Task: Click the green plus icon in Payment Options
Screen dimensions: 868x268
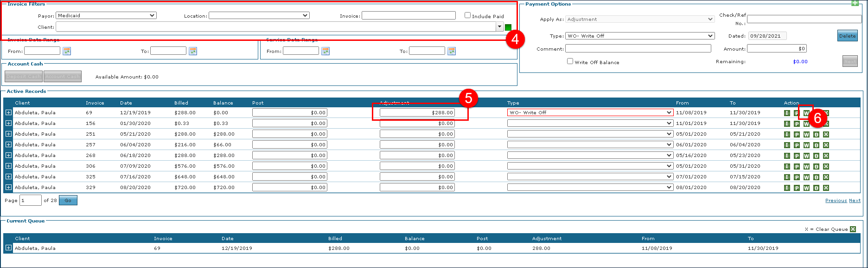Action: [x=855, y=3]
